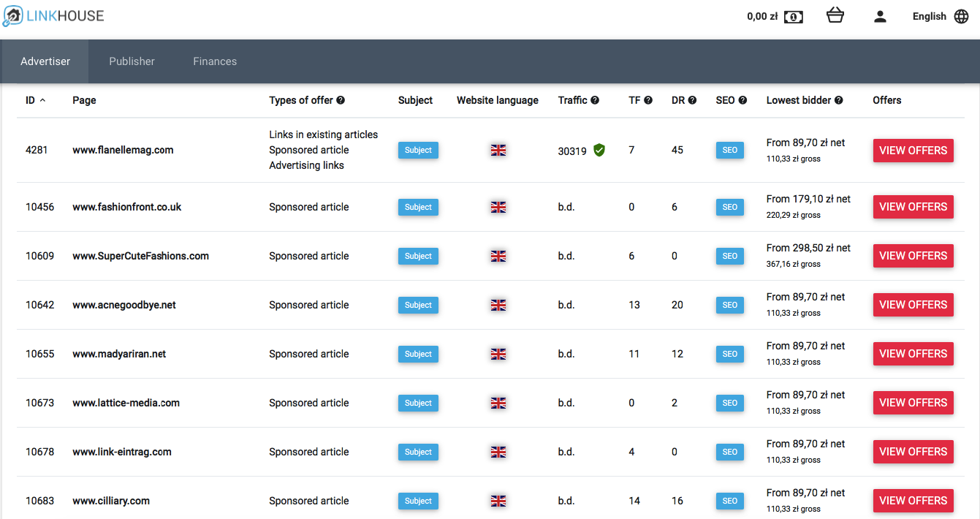Switch to the Finances tab
This screenshot has height=519, width=980.
click(x=215, y=61)
